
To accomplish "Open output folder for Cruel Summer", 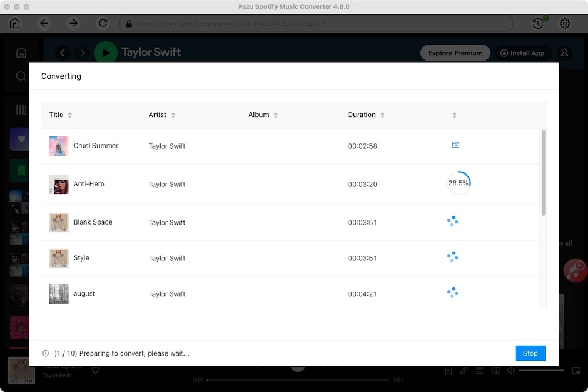I will [455, 145].
